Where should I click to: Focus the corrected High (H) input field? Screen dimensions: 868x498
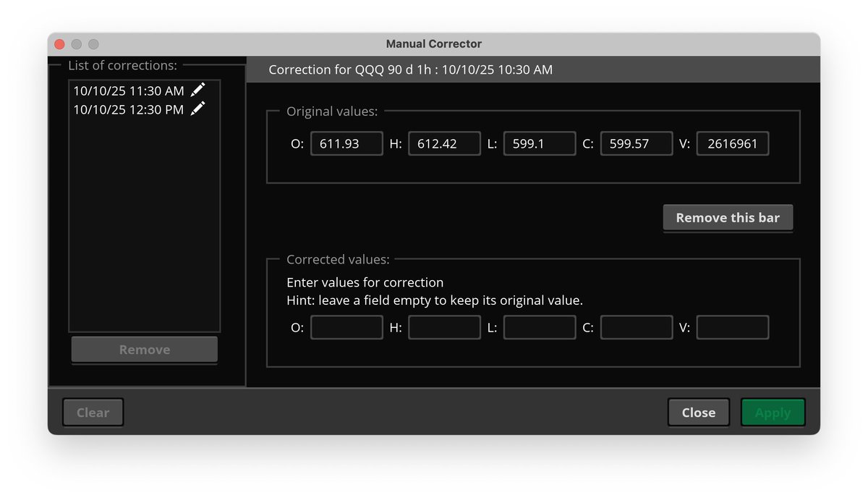point(444,327)
